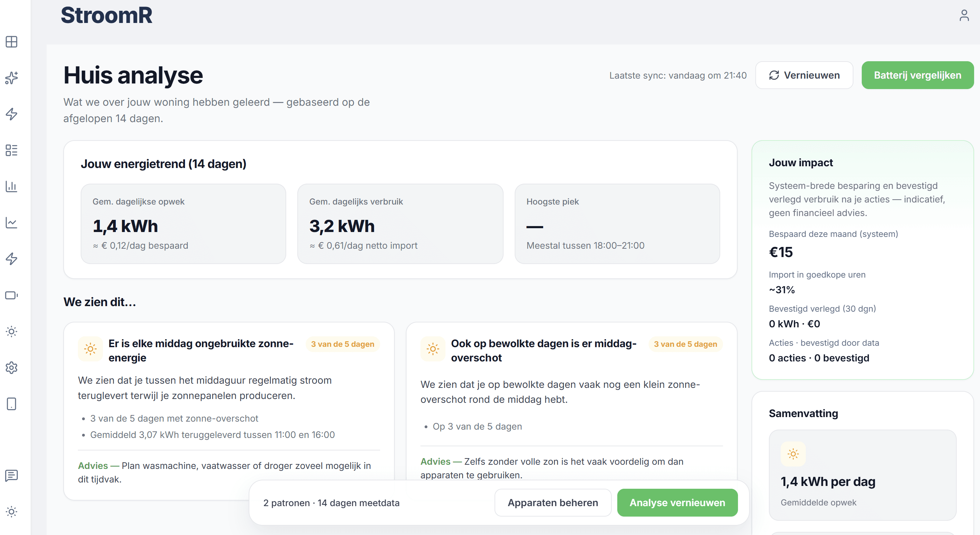Click the Analyse vernieuwen button
Image resolution: width=980 pixels, height=535 pixels.
[677, 503]
